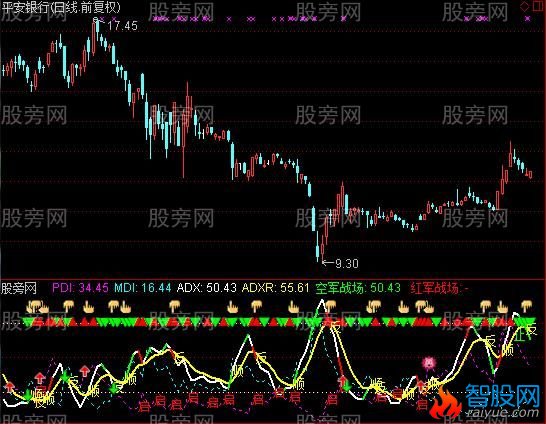Select the ADXR: 55.61 indicator value
546x424 pixels.
[275, 288]
